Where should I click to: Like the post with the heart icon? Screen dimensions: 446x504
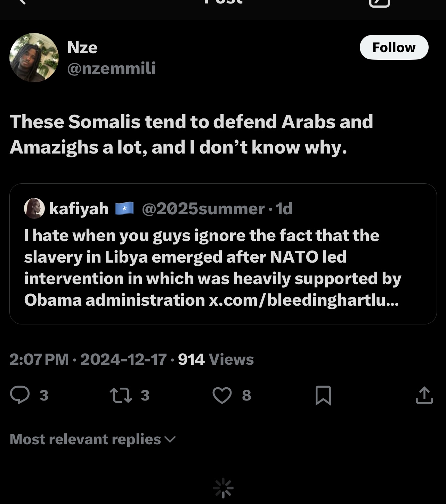(x=222, y=395)
